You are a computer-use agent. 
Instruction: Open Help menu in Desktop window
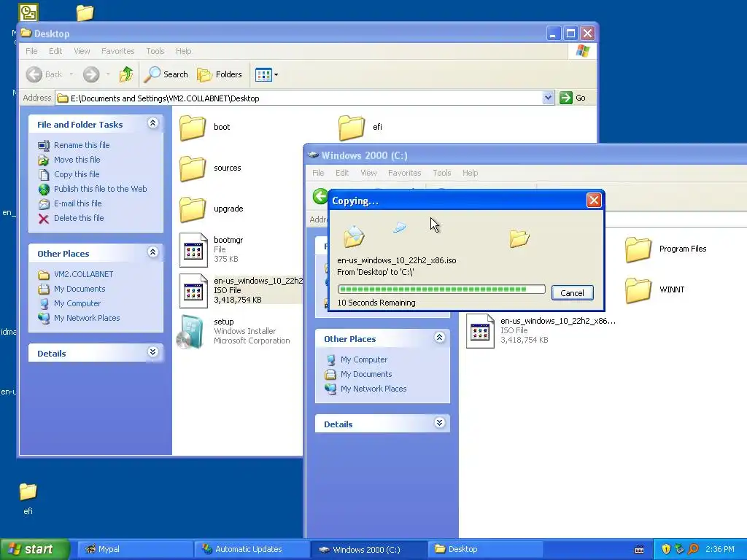[183, 51]
